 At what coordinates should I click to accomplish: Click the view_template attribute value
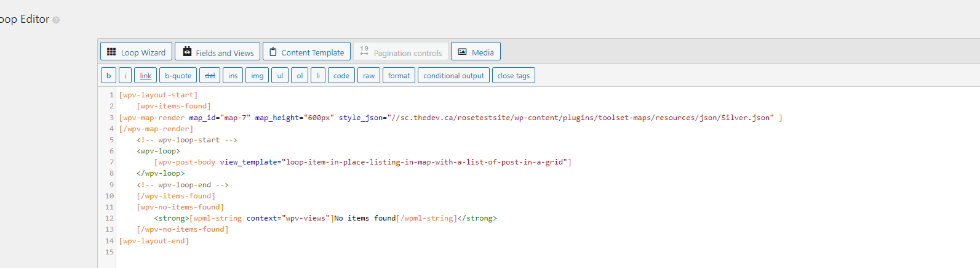[424, 162]
